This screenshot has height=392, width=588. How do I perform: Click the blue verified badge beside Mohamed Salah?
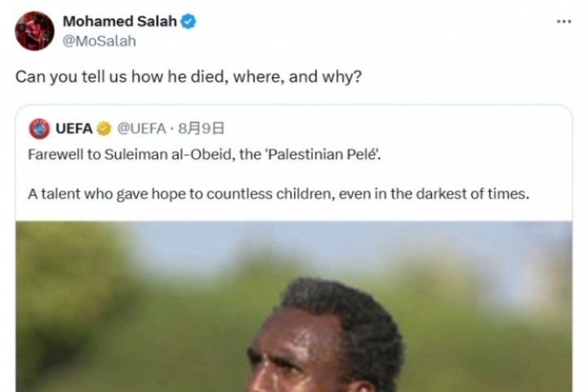[189, 22]
